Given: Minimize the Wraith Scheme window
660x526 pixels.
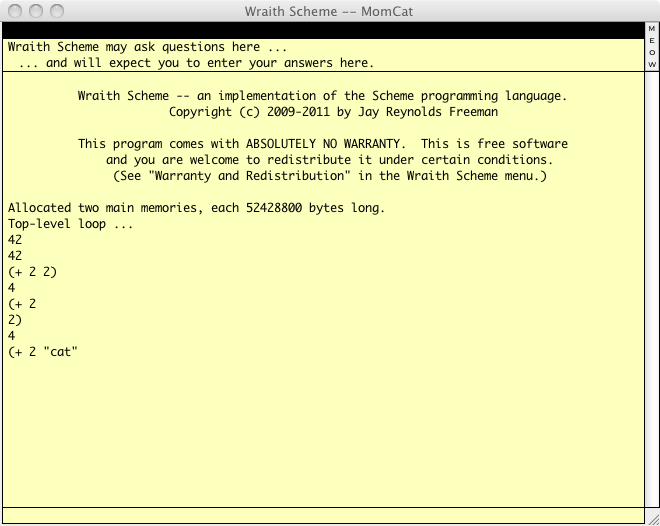Looking at the screenshot, I should 35,11.
